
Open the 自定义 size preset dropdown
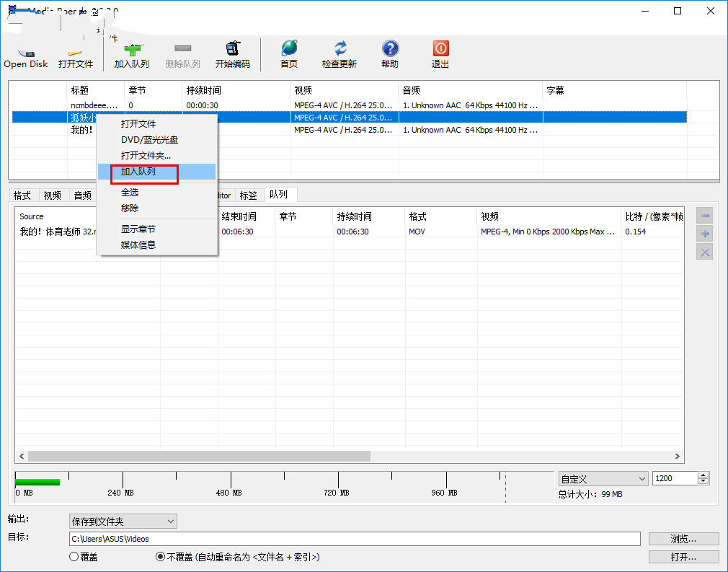[x=603, y=479]
